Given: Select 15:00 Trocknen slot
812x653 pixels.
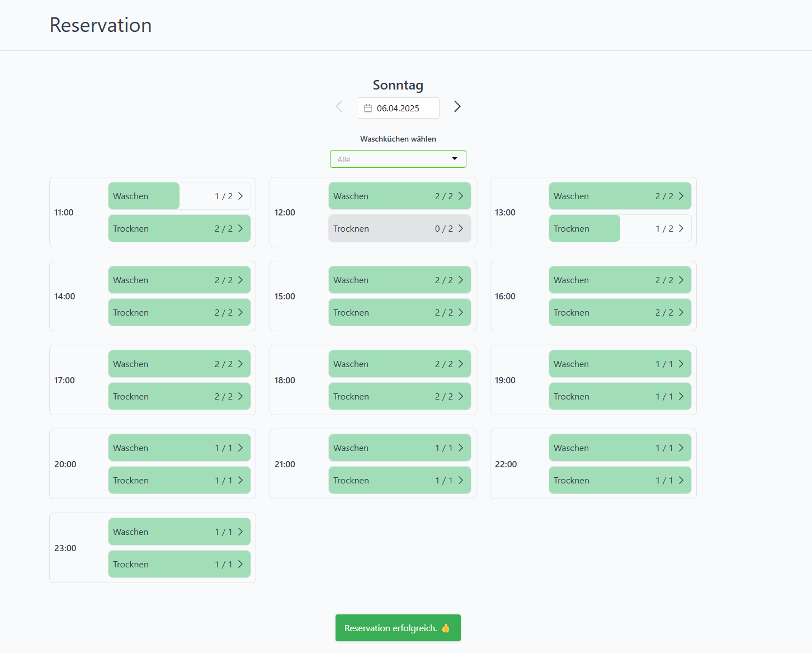Looking at the screenshot, I should point(399,312).
